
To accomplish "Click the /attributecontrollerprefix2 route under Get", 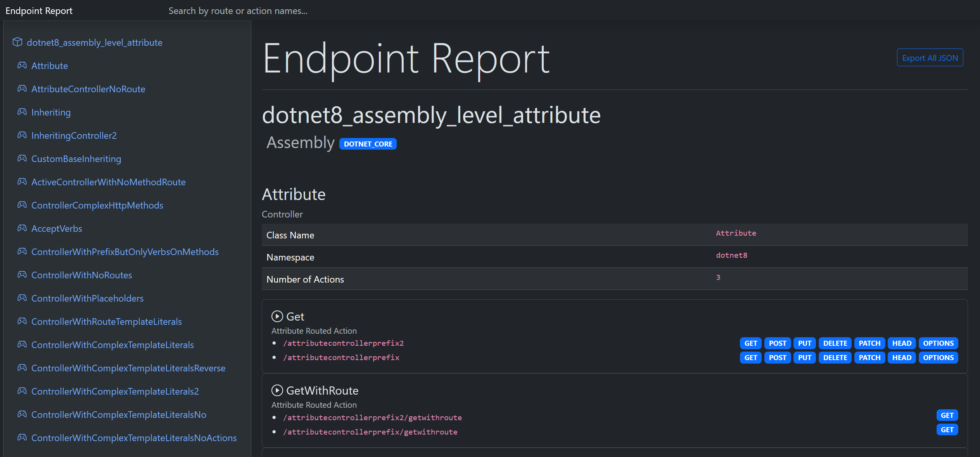I will click(343, 343).
